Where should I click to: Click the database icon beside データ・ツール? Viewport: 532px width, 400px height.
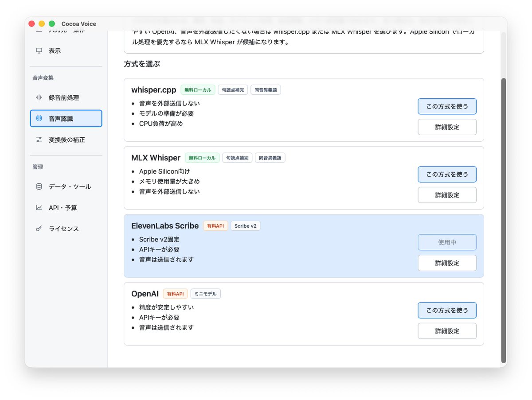coord(39,186)
